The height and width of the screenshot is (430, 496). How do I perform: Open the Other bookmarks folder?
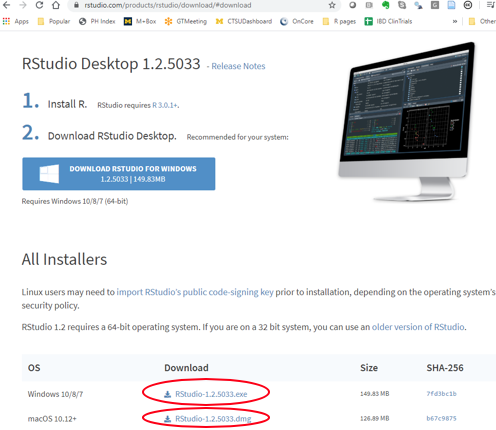tap(482, 21)
